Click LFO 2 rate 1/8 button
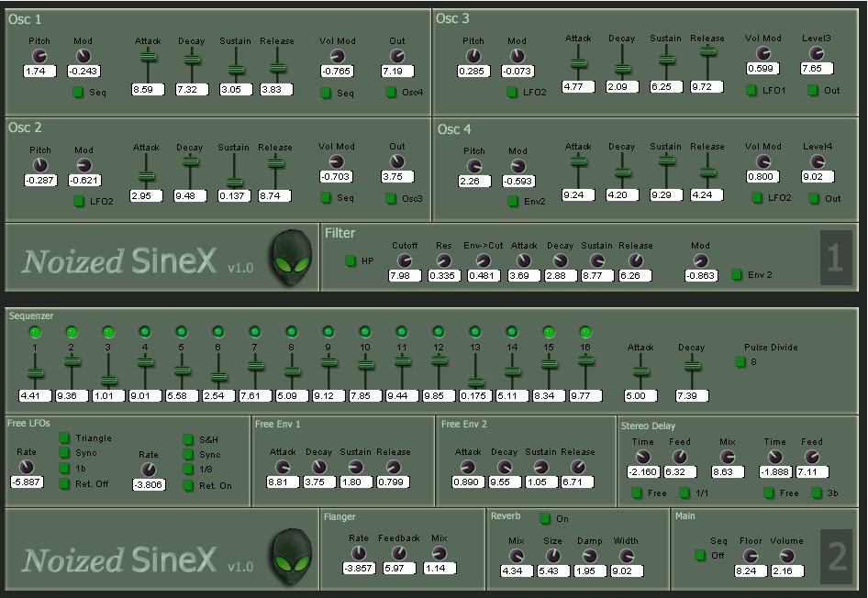The width and height of the screenshot is (868, 598). 188,469
